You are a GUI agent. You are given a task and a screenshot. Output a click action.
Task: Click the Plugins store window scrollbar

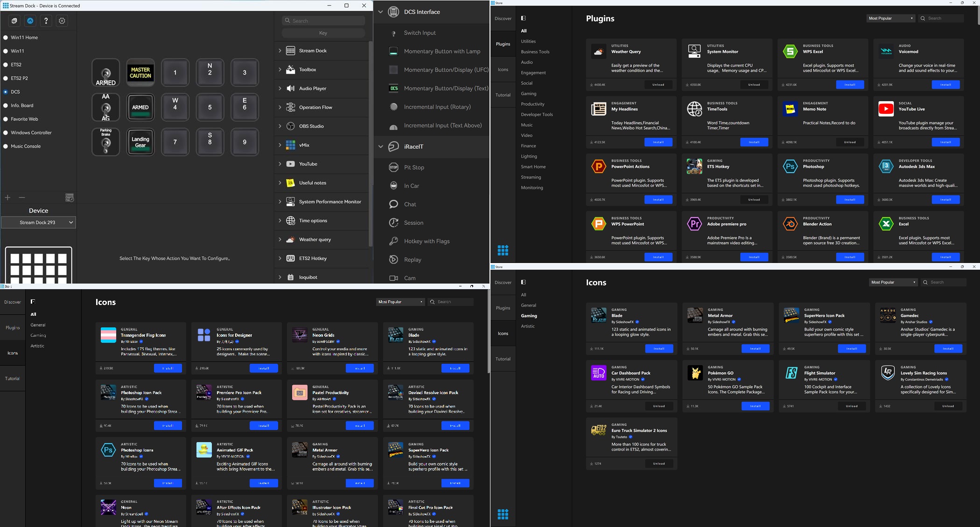(x=978, y=15)
